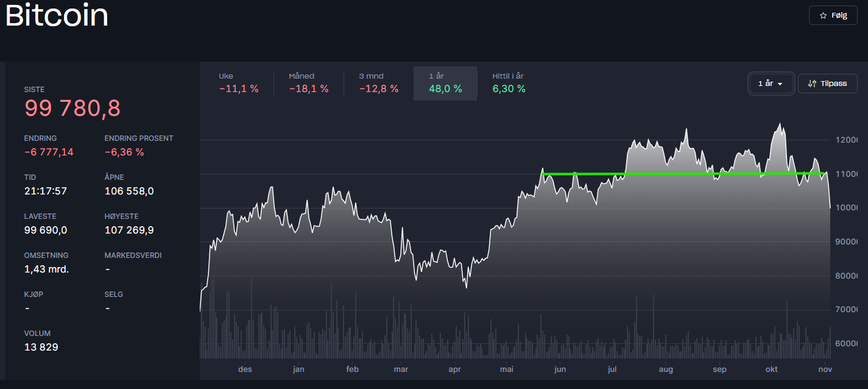Click the sliders icon beside Tilpass

[x=811, y=84]
